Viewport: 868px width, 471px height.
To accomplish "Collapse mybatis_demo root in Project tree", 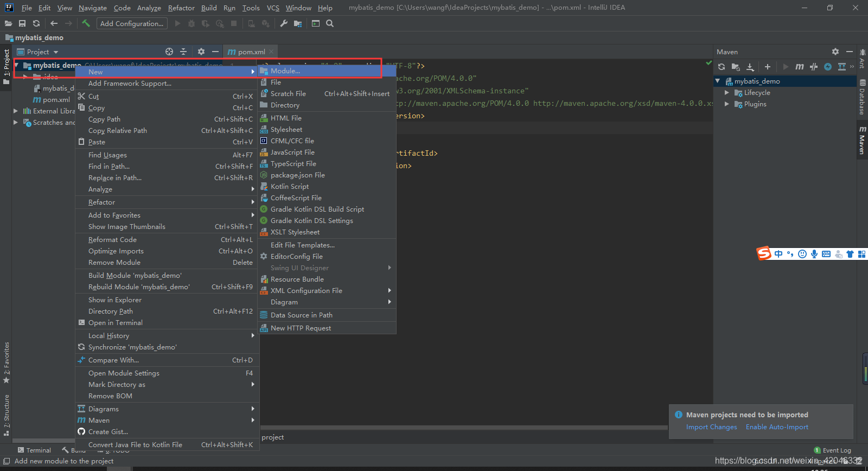I will 17,65.
